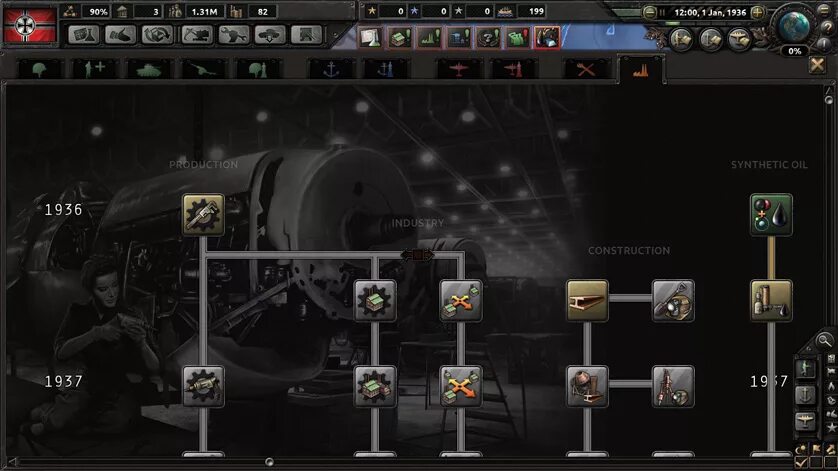Open the help question mark button
Screen dimensions: 838x471
[x=829, y=27]
